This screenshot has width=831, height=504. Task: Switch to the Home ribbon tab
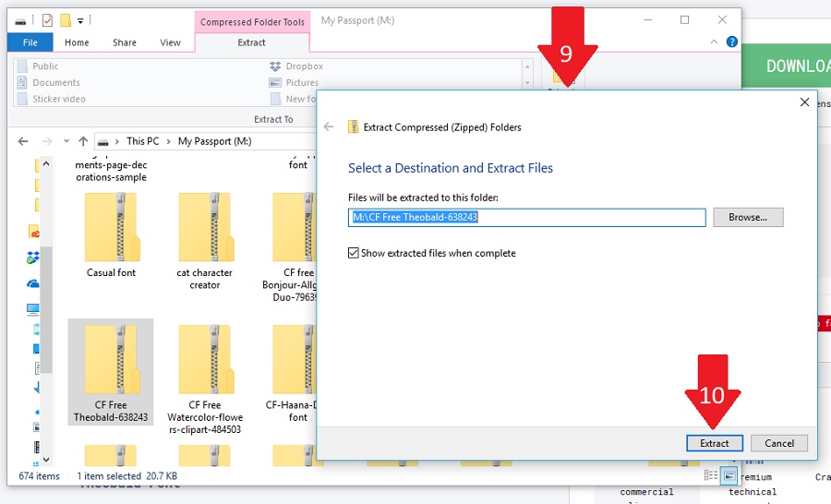point(77,42)
